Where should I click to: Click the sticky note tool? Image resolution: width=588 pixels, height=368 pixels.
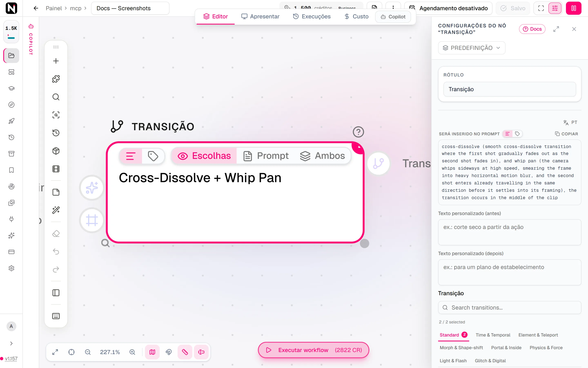tap(56, 192)
